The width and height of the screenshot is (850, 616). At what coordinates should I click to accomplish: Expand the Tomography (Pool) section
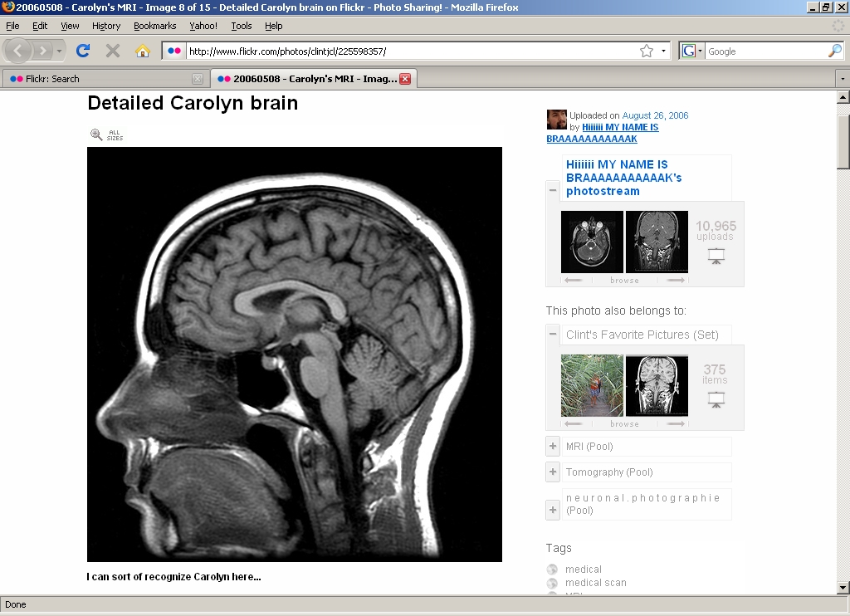click(554, 472)
